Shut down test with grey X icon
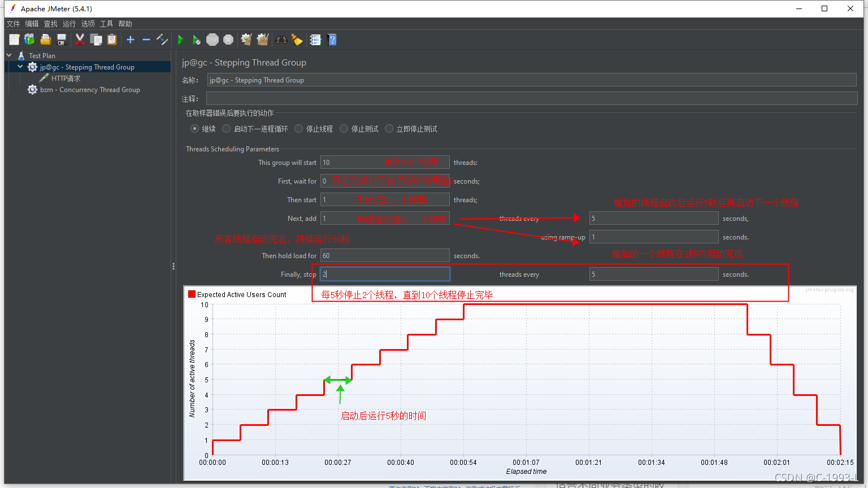This screenshot has width=868, height=488. 228,40
